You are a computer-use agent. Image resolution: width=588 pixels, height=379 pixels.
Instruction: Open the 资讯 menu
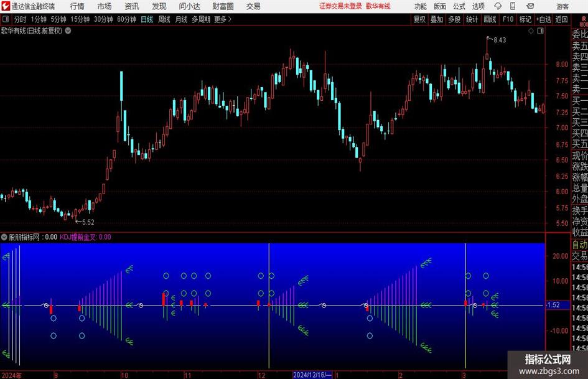coord(132,6)
